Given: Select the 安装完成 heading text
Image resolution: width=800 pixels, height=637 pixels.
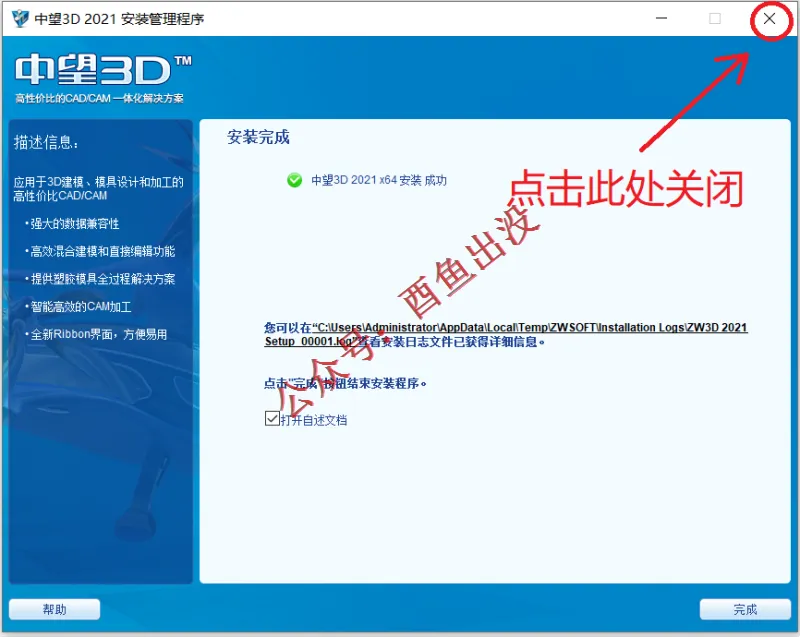Looking at the screenshot, I should click(258, 137).
